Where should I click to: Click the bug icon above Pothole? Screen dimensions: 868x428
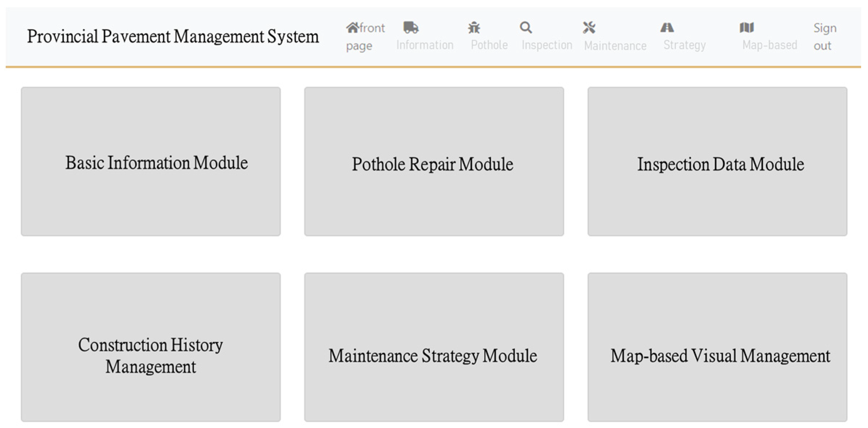point(474,28)
